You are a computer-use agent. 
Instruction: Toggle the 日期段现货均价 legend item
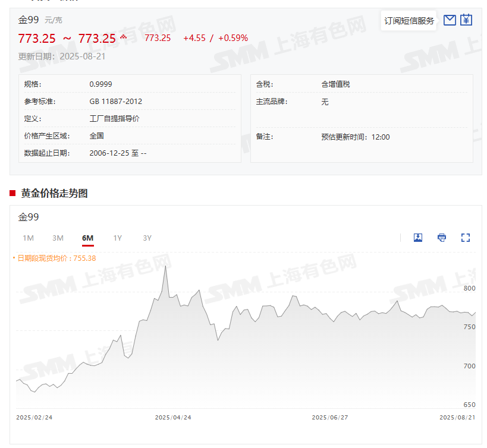pyautogui.click(x=54, y=258)
